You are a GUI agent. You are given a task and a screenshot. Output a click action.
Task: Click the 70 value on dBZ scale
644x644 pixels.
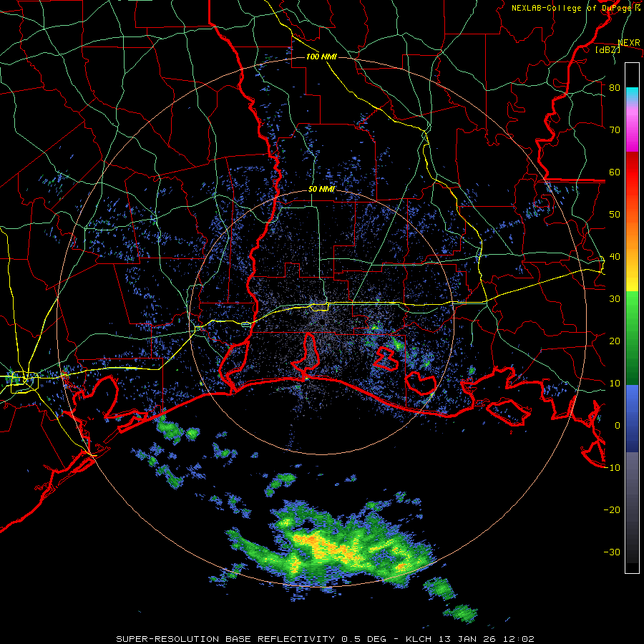(x=615, y=130)
